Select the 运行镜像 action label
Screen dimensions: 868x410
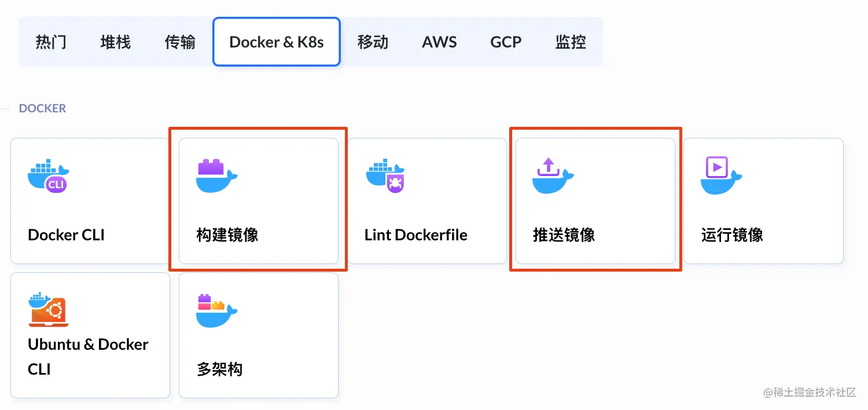click(732, 235)
